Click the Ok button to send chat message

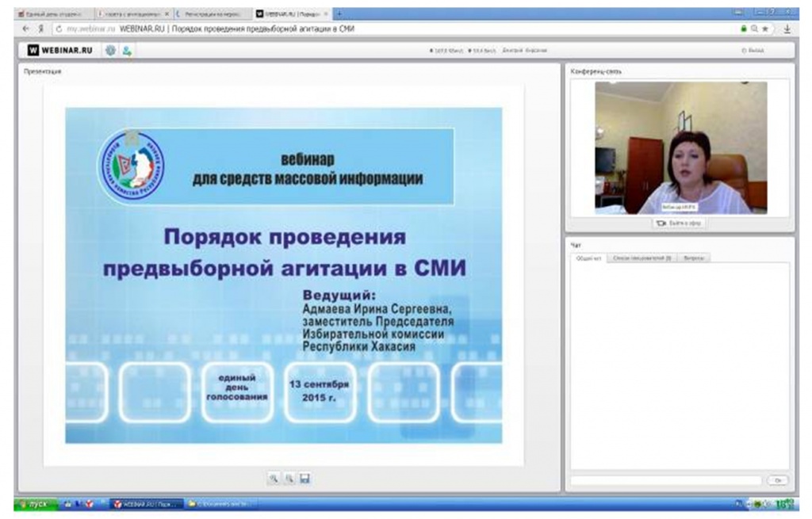click(x=777, y=481)
